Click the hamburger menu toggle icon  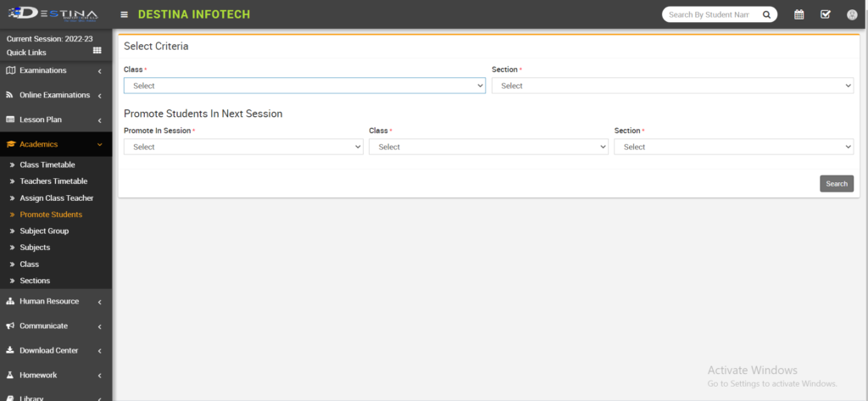point(125,14)
